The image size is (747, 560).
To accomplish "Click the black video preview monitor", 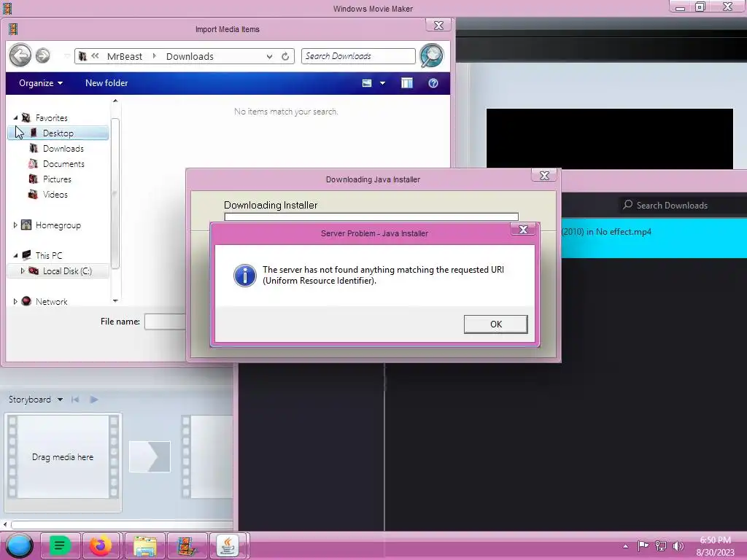I will 609,139.
